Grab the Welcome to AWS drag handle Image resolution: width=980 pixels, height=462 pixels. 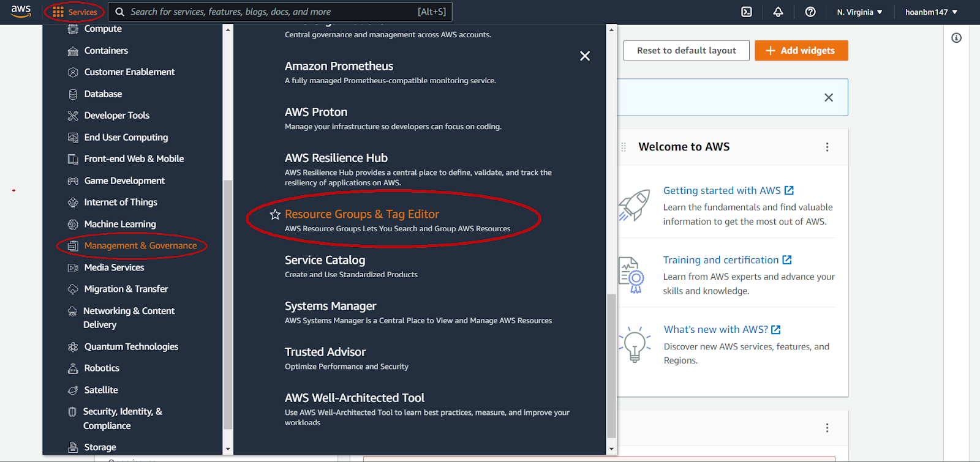tap(624, 147)
